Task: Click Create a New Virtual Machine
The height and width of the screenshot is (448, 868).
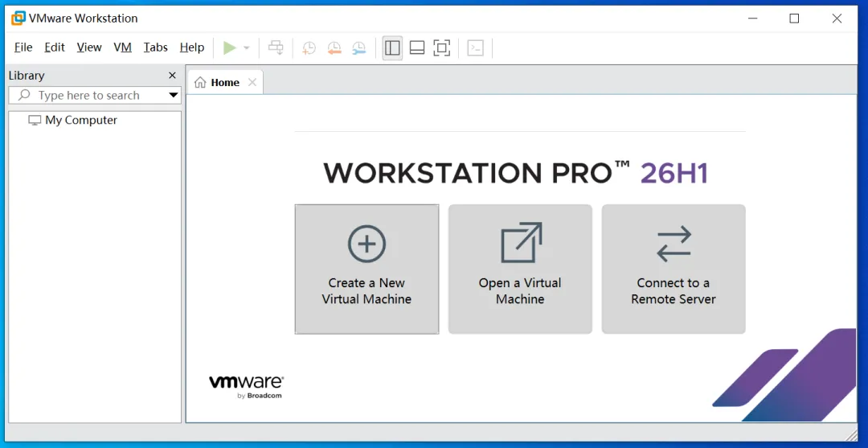Action: pyautogui.click(x=366, y=269)
